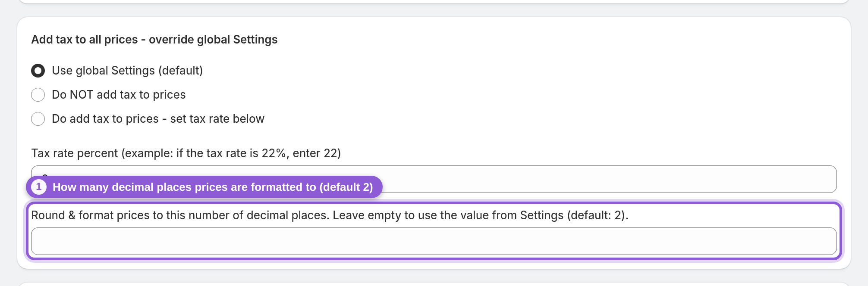868x286 pixels.
Task: Click the purple decimal places tooltip label
Action: pyautogui.click(x=204, y=187)
